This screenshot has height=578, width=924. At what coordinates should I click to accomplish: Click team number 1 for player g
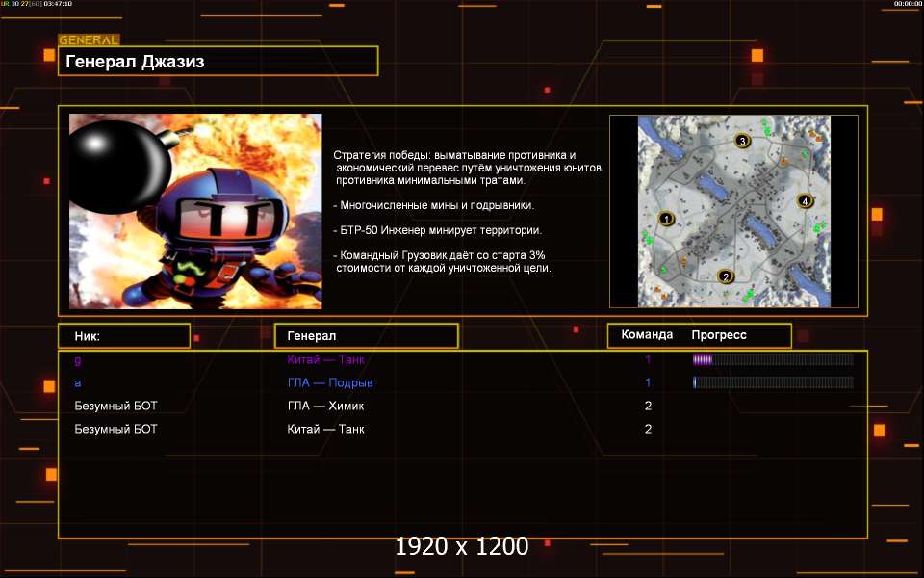click(648, 359)
